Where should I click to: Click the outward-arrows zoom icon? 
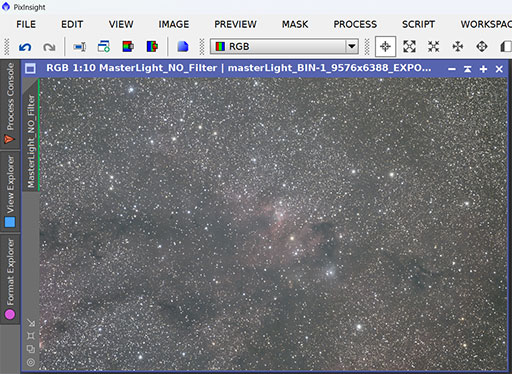[x=409, y=46]
